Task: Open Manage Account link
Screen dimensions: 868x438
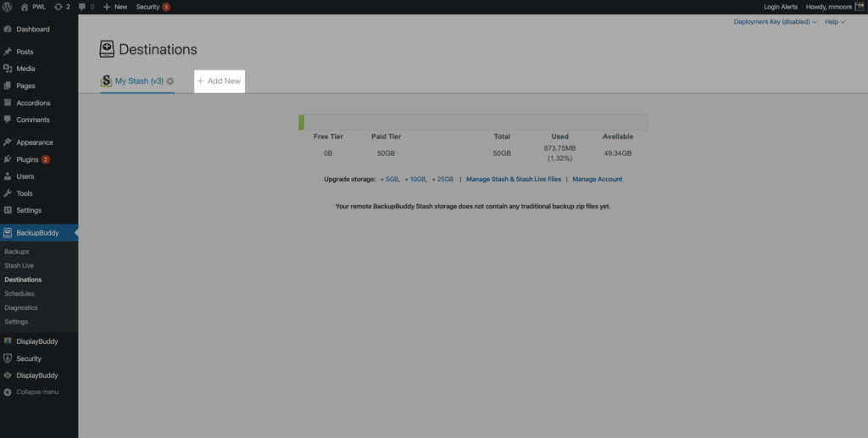Action: point(598,180)
